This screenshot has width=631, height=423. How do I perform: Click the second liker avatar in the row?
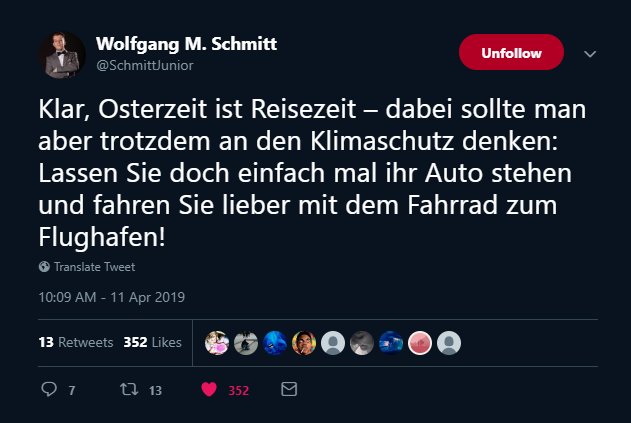point(246,343)
